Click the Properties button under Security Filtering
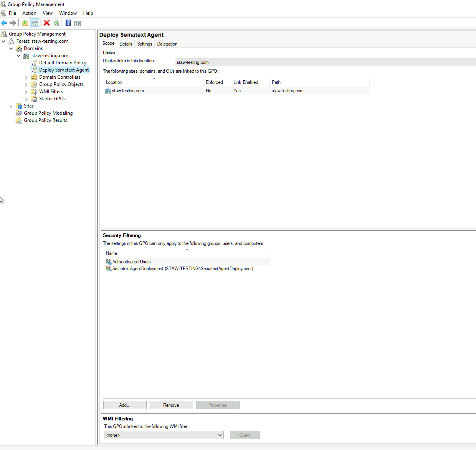The height and width of the screenshot is (450, 476). [x=218, y=405]
